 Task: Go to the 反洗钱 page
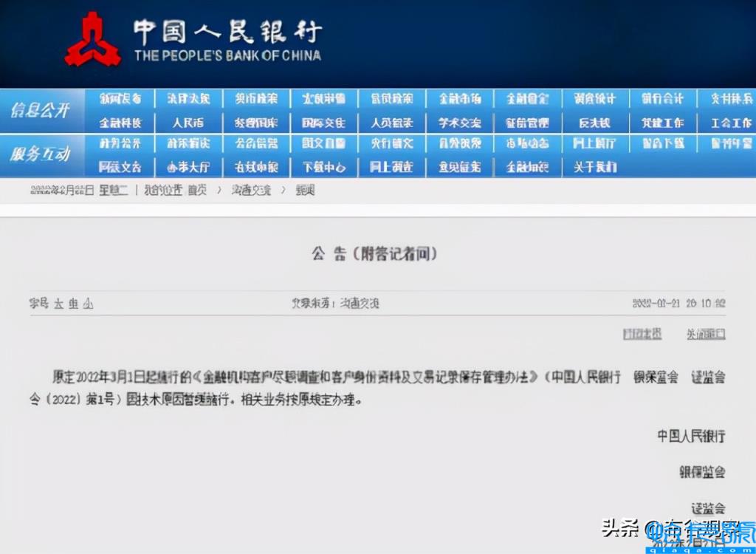595,123
